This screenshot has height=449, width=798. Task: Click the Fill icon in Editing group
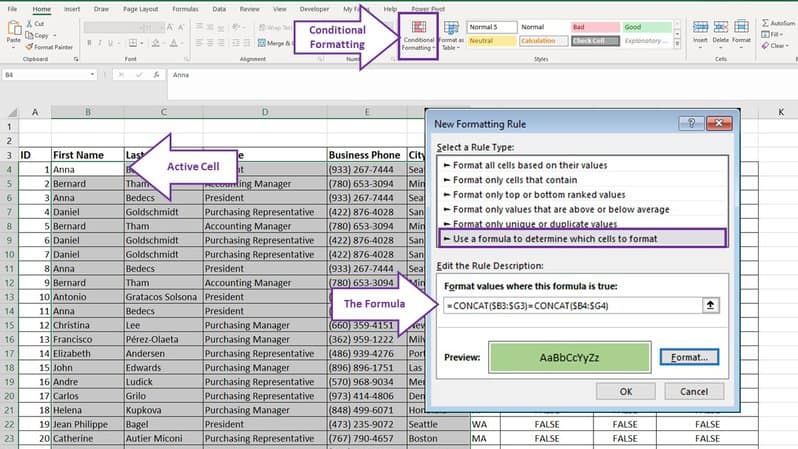(765, 35)
